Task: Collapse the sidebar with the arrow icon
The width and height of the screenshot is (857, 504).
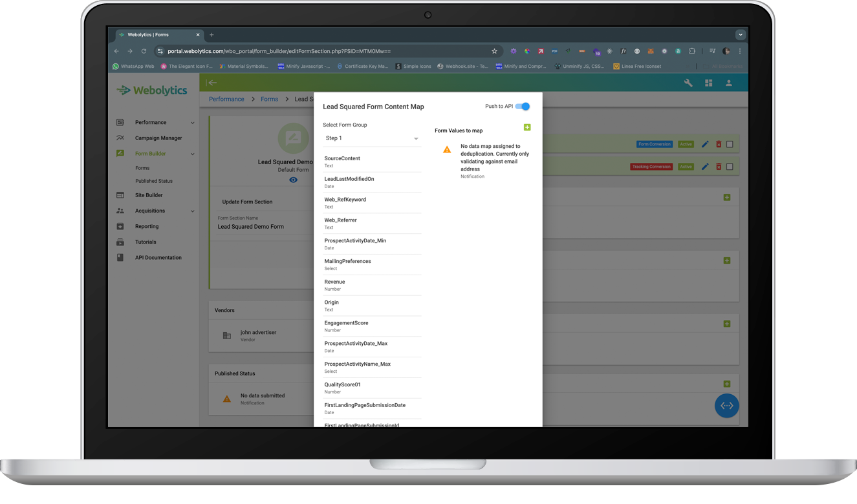Action: coord(212,83)
